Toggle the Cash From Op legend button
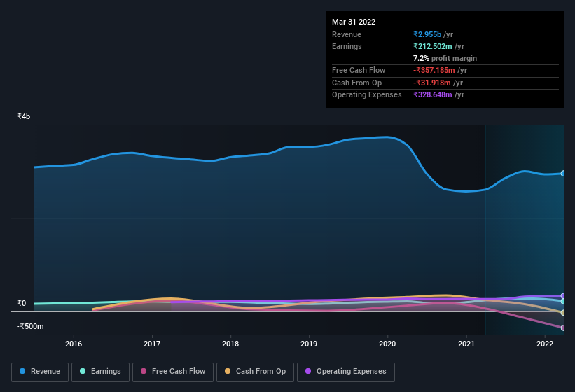The width and height of the screenshot is (575, 392). pyautogui.click(x=255, y=372)
